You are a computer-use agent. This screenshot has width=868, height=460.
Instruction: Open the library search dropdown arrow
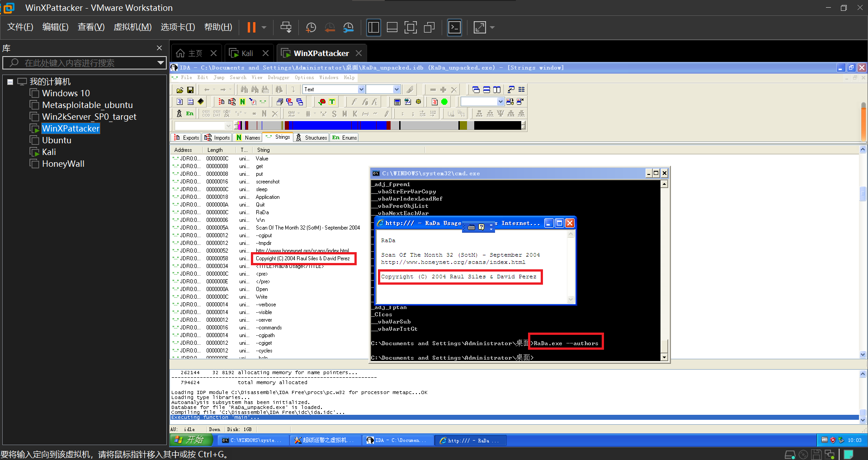tap(160, 63)
